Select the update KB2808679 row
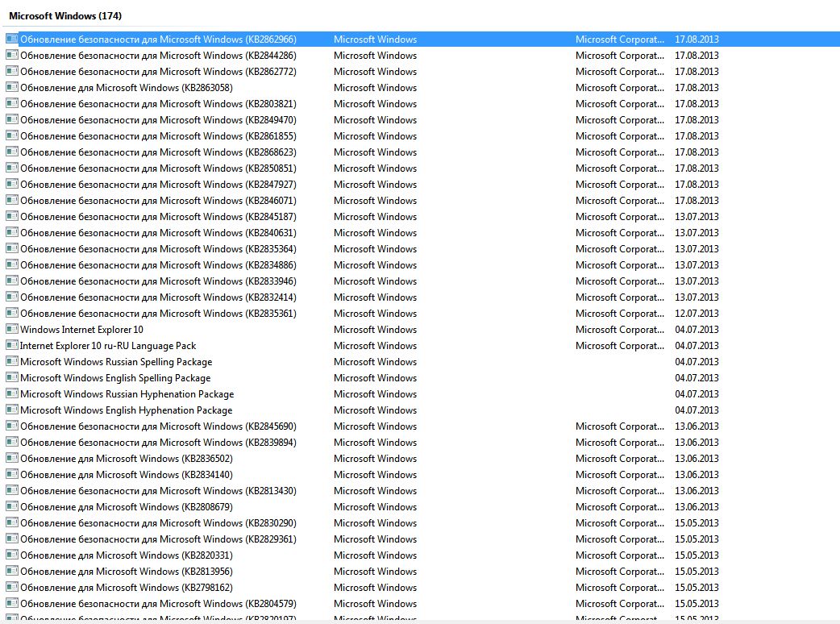The image size is (840, 624). tap(126, 507)
